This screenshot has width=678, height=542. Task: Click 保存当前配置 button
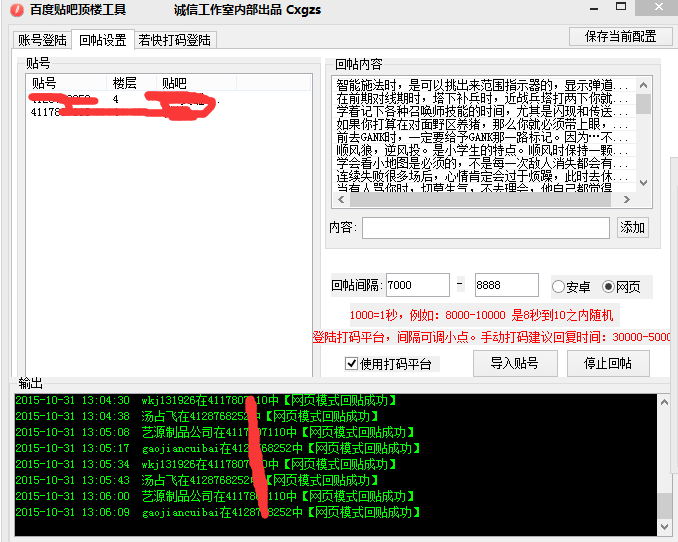[620, 36]
